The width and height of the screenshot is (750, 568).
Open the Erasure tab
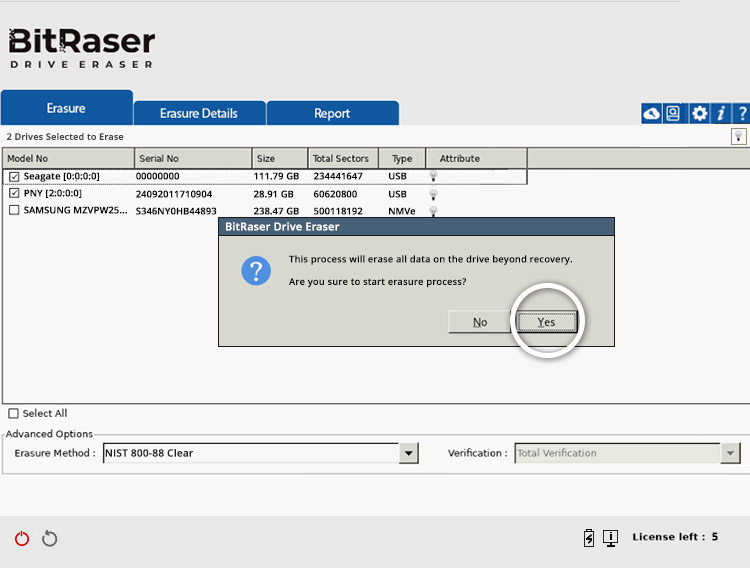point(66,108)
